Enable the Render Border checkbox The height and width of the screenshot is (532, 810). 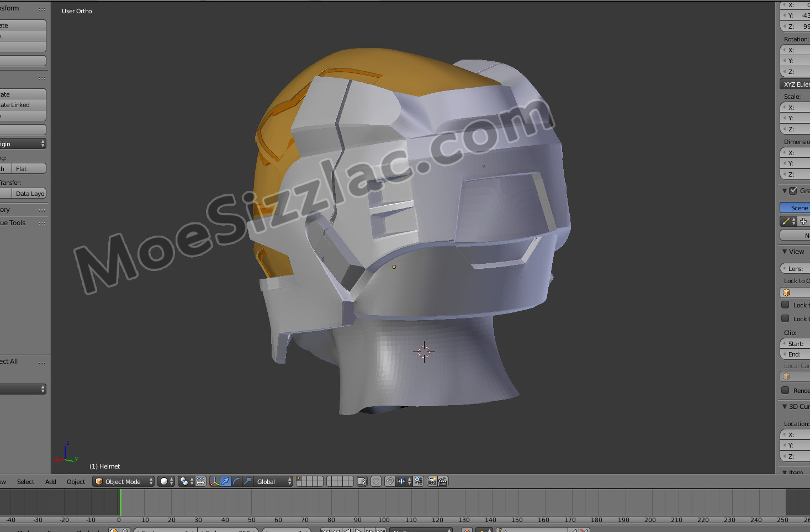(x=785, y=390)
